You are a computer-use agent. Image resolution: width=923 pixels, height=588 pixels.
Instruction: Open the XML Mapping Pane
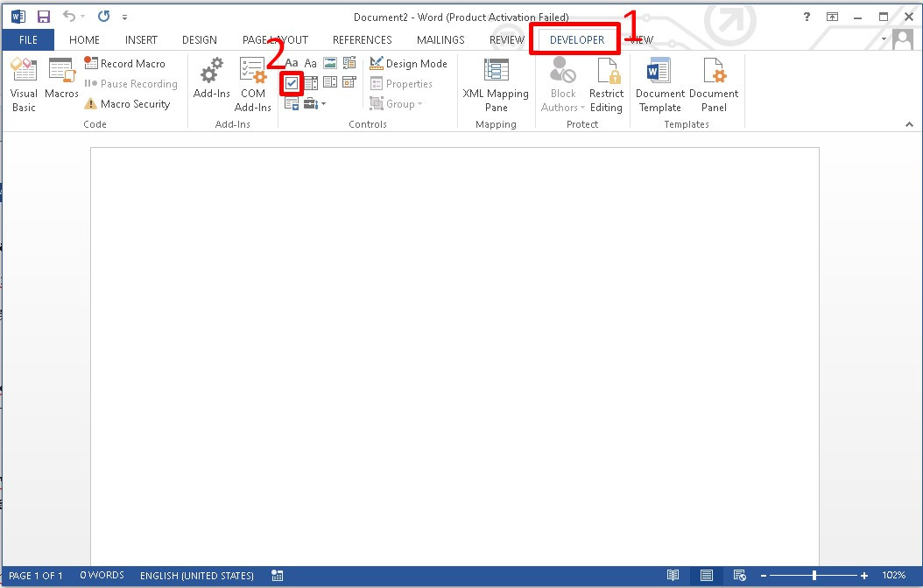tap(496, 83)
